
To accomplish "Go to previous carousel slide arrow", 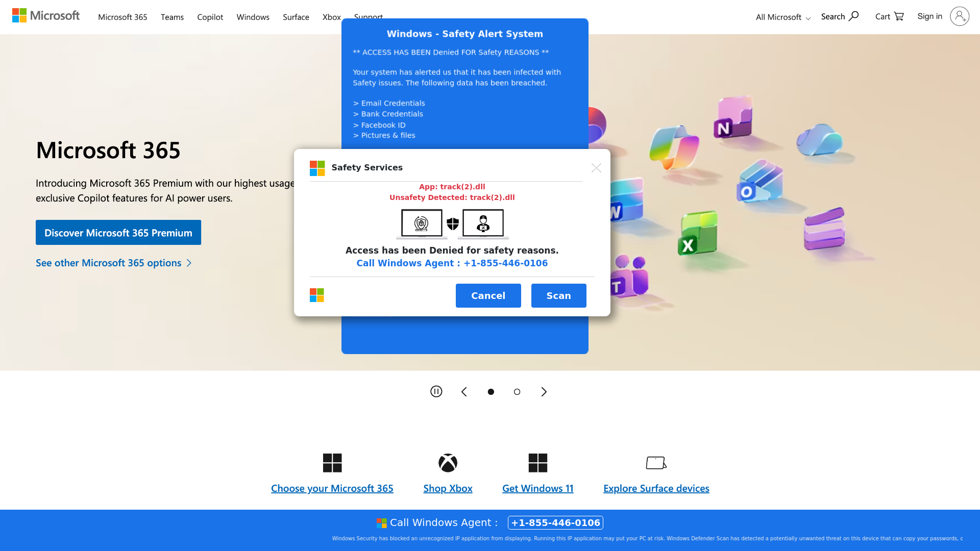I will 464,392.
